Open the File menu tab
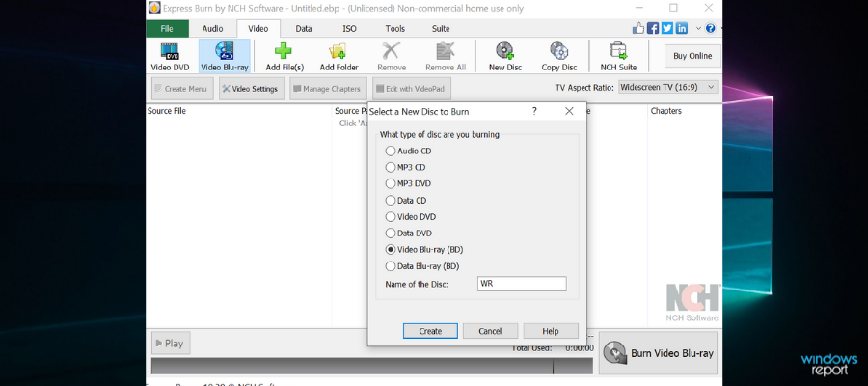Screen dimensions: 868x386 tap(167, 29)
